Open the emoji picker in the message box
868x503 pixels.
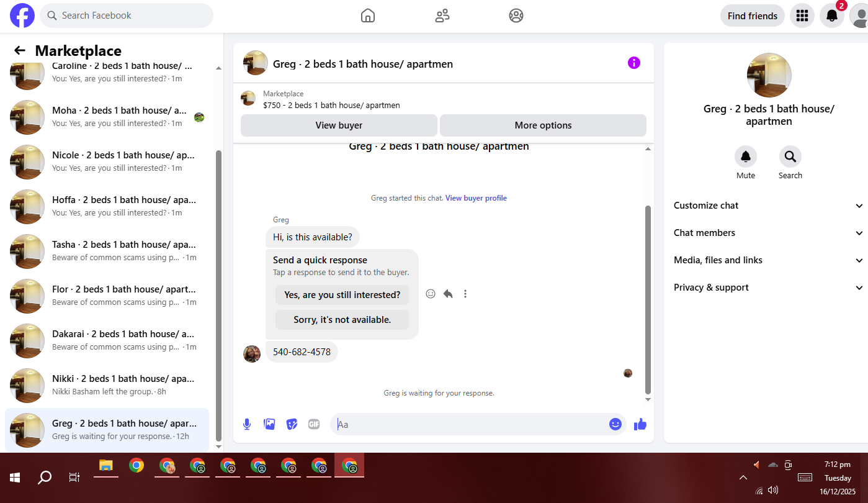(615, 424)
